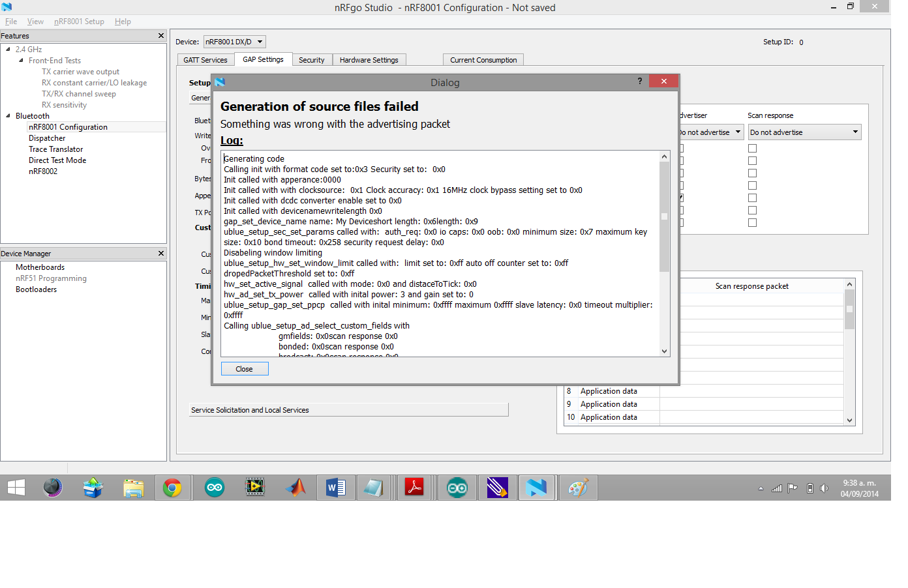
Task: Select Direct Test Mode in the tree
Action: pyautogui.click(x=57, y=160)
